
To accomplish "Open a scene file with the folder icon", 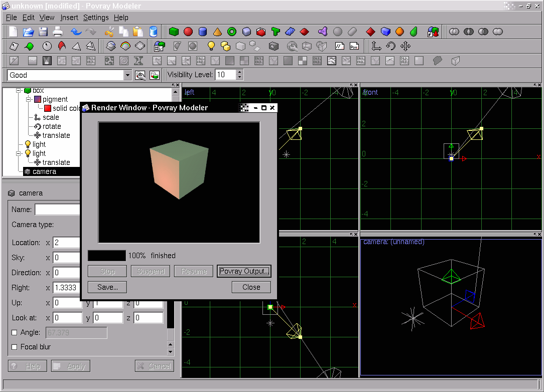I will pyautogui.click(x=28, y=32).
